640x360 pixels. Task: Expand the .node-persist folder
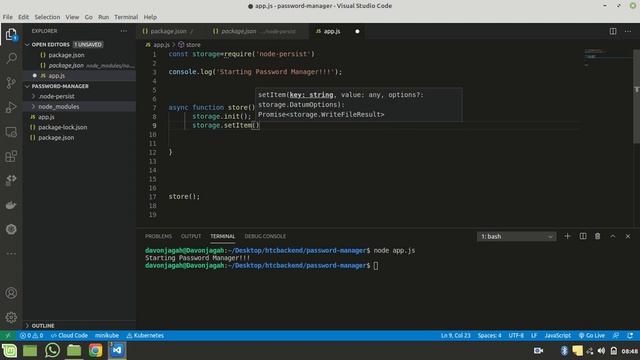[x=33, y=96]
